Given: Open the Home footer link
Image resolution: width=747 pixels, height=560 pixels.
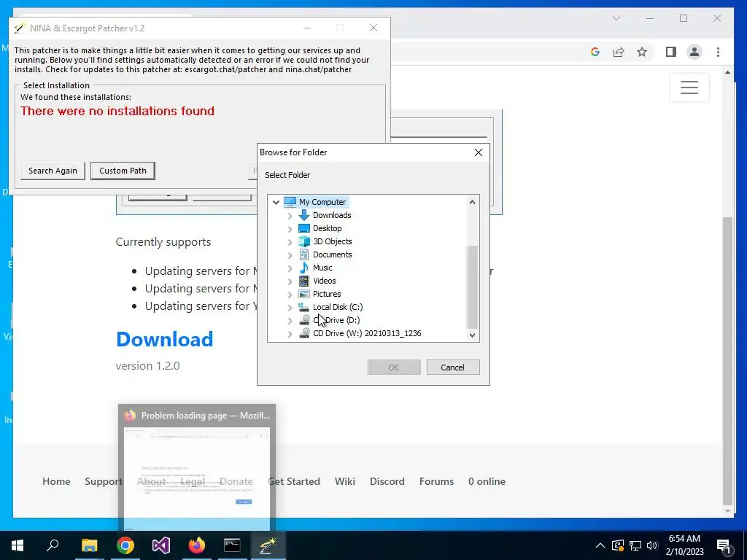Looking at the screenshot, I should 56,481.
